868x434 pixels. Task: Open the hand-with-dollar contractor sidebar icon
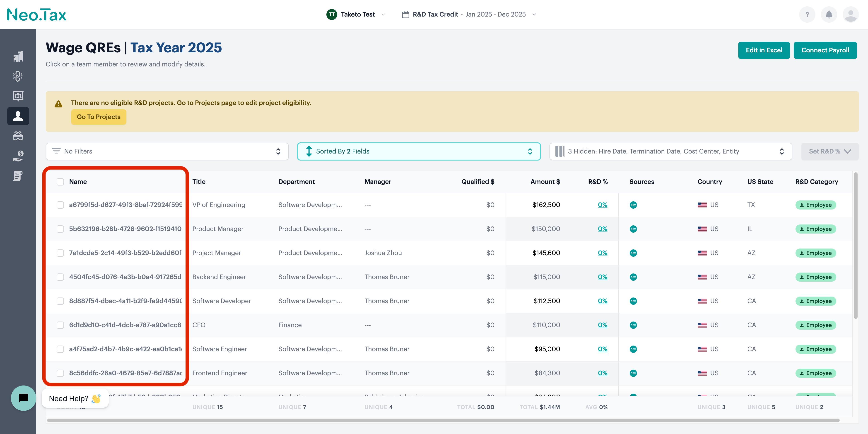point(18,156)
